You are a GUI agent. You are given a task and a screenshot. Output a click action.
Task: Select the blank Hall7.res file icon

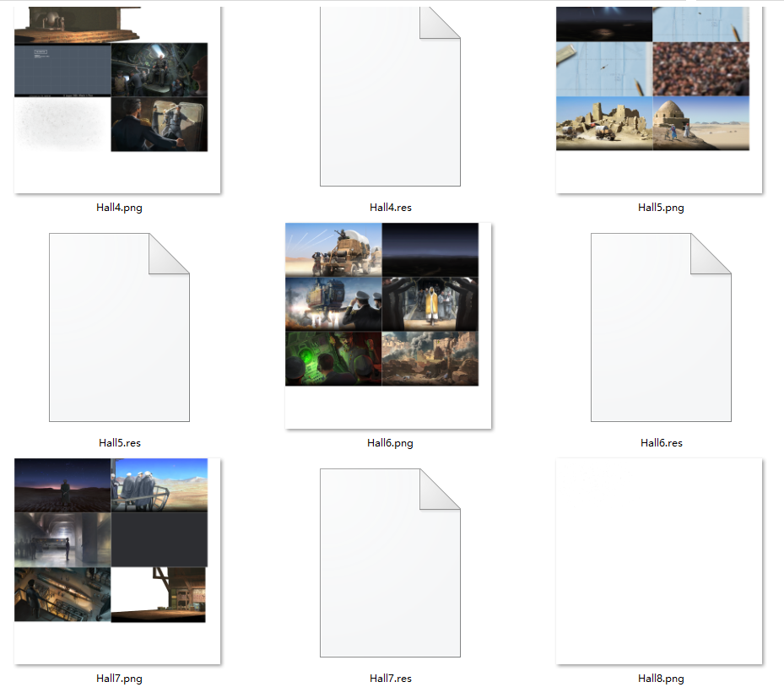point(390,562)
